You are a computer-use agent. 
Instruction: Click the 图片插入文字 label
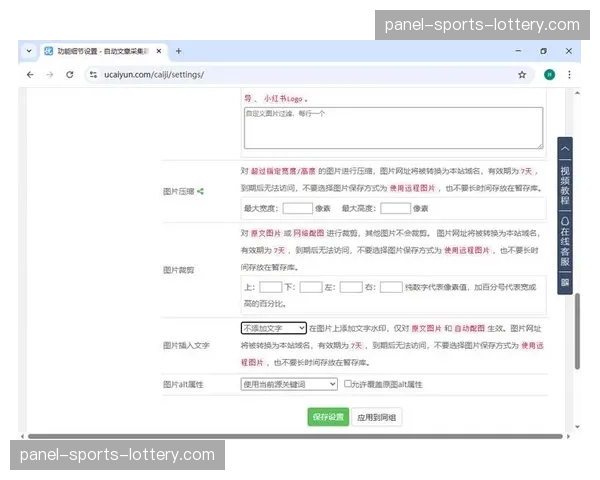coord(186,346)
